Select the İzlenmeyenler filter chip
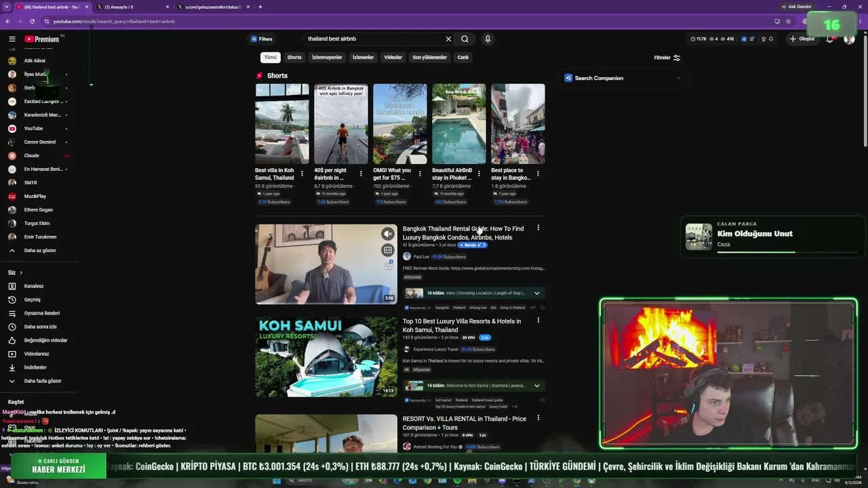 (x=327, y=58)
